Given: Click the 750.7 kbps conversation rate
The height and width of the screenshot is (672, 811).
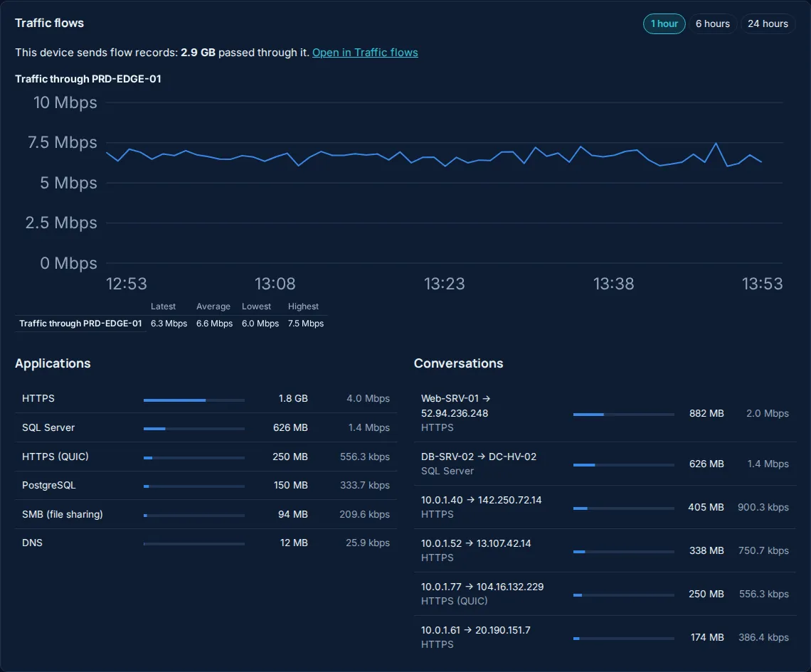Looking at the screenshot, I should coord(763,550).
